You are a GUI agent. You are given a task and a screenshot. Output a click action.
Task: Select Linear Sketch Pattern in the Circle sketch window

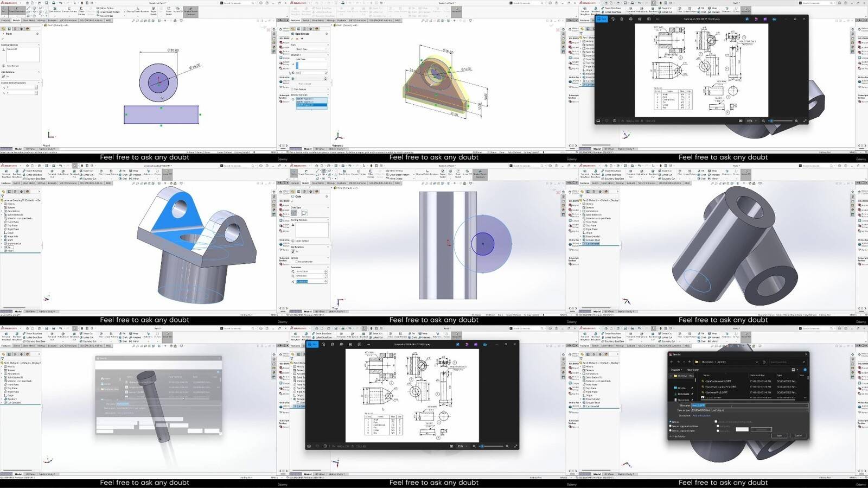pos(398,175)
